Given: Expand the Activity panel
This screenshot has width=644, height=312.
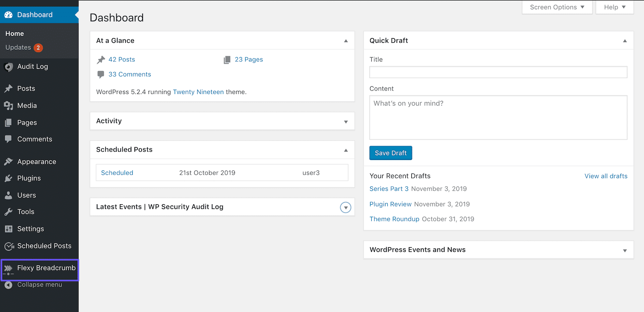Looking at the screenshot, I should [346, 121].
